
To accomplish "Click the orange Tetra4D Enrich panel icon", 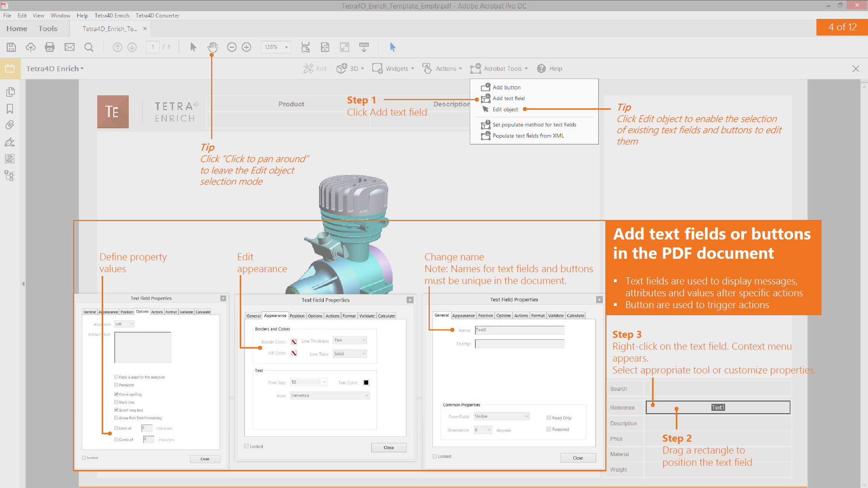I will tap(10, 69).
